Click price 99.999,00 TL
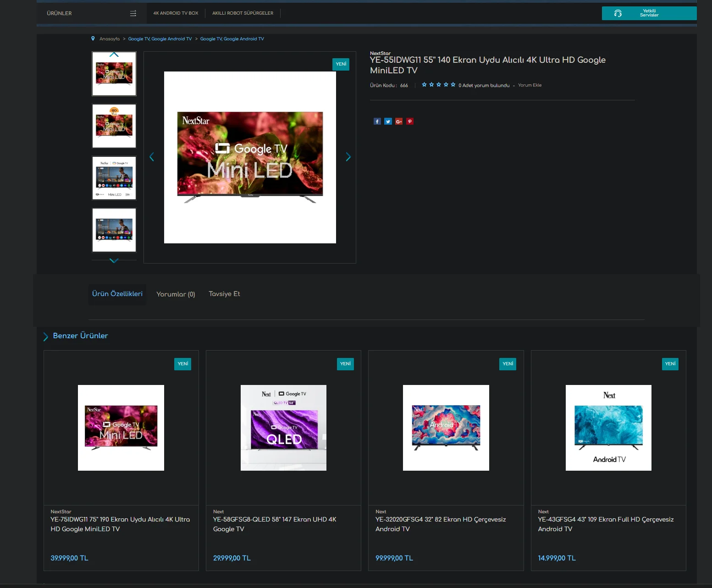Image resolution: width=712 pixels, height=588 pixels. point(394,558)
